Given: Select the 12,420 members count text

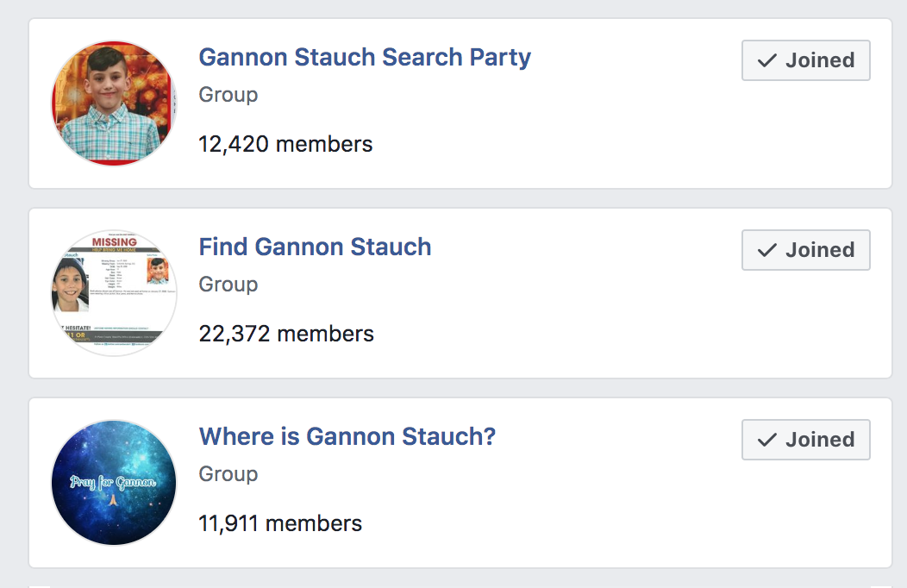Looking at the screenshot, I should (285, 144).
